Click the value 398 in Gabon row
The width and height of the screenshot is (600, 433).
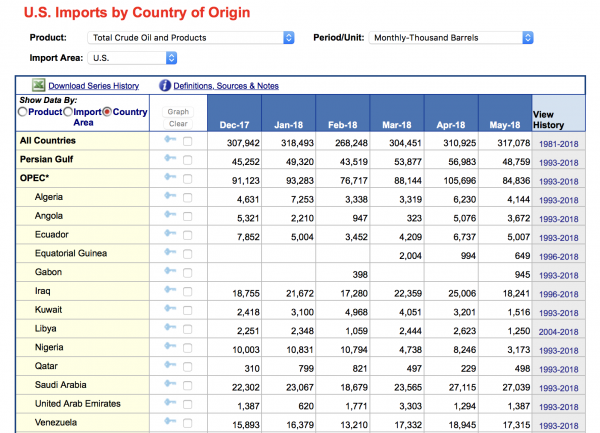pos(360,274)
